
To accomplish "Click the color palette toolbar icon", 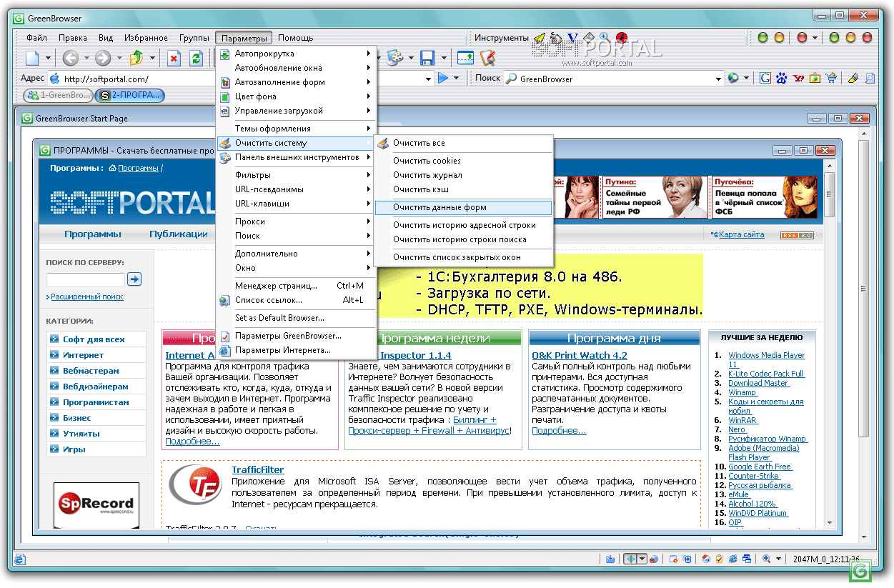I will (x=395, y=58).
